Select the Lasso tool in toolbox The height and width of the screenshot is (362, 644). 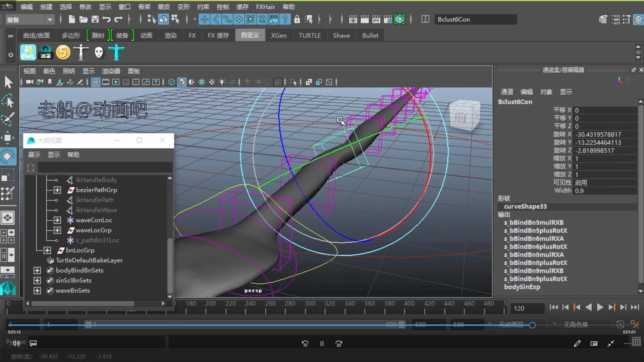pyautogui.click(x=8, y=101)
